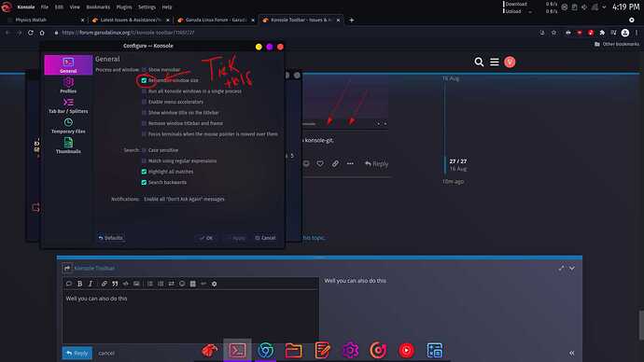The image size is (644, 362).
Task: Open the Profiles settings page
Action: tap(68, 86)
